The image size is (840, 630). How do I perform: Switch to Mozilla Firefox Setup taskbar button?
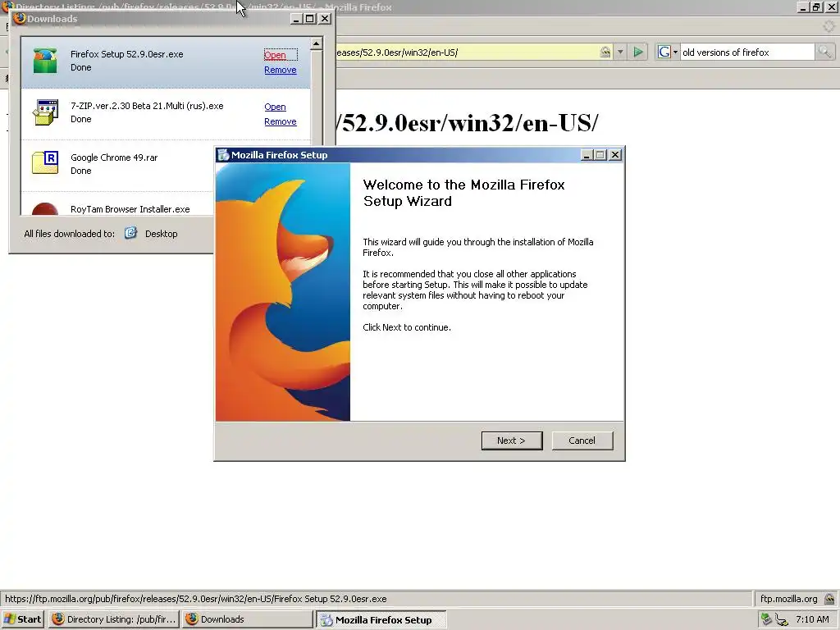pos(381,620)
